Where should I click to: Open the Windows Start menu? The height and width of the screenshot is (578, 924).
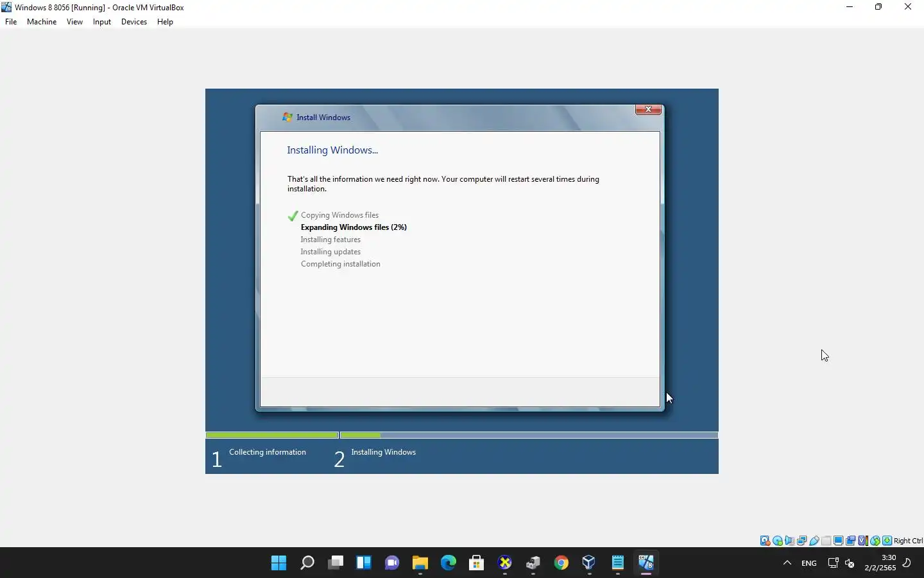(279, 563)
